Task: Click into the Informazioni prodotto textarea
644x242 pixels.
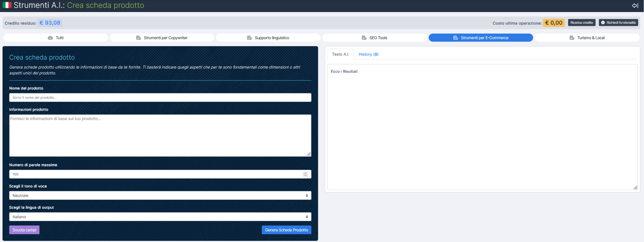Action: pos(160,135)
